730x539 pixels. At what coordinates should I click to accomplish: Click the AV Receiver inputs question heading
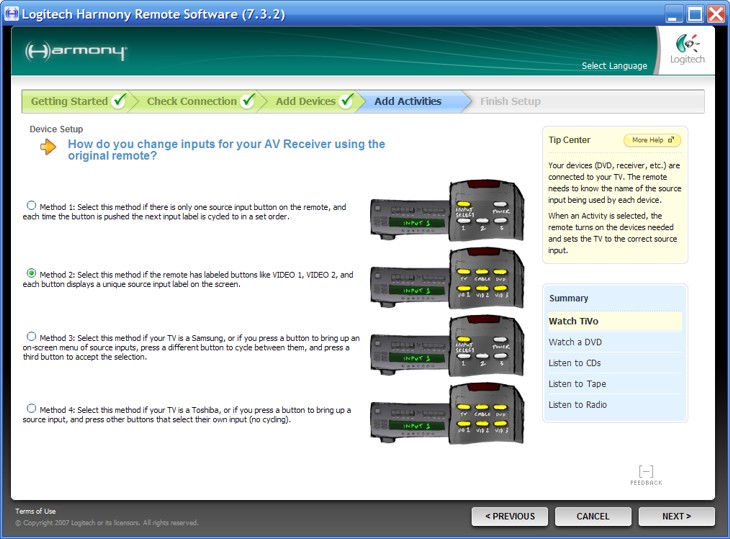tap(226, 149)
